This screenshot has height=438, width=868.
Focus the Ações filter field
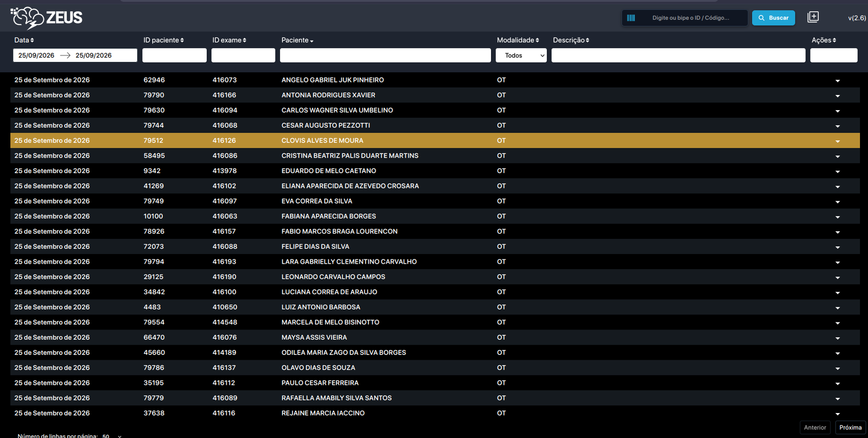pos(834,55)
